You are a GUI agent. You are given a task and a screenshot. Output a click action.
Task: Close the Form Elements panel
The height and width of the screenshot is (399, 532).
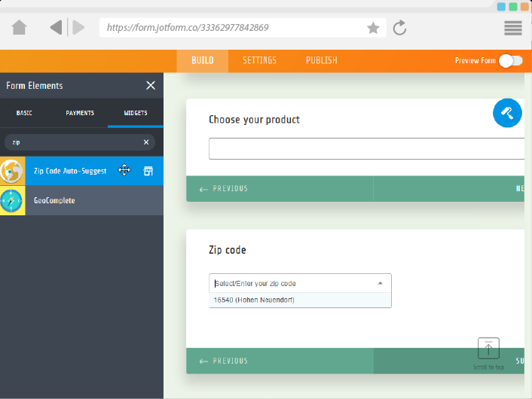151,86
